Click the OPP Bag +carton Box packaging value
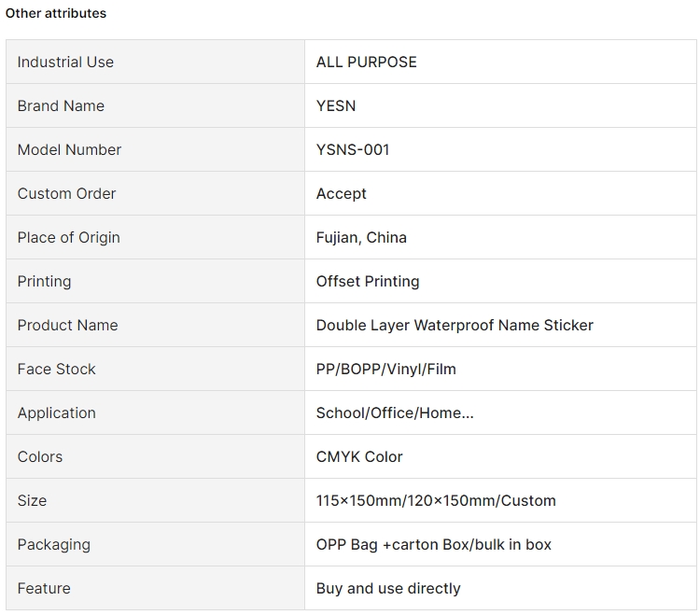 (433, 544)
